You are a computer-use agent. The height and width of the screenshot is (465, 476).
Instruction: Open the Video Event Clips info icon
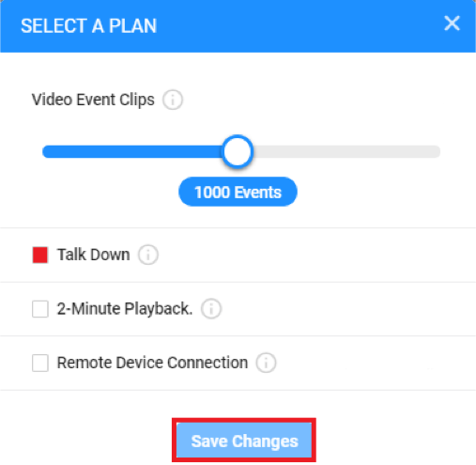point(173,100)
